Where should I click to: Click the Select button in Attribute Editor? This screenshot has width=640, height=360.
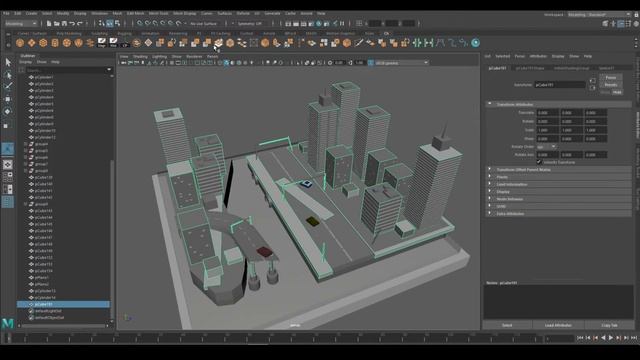click(x=507, y=325)
